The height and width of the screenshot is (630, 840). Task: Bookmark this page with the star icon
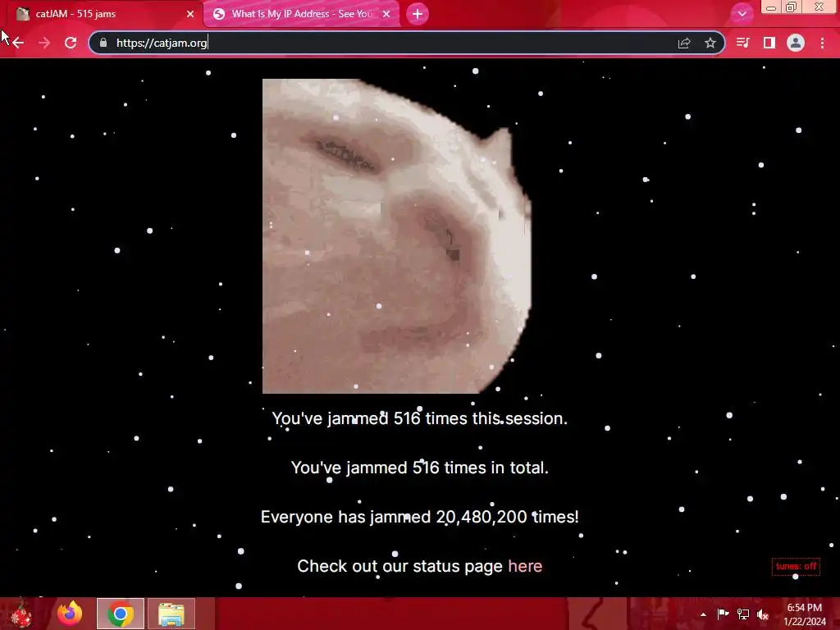[x=710, y=43]
